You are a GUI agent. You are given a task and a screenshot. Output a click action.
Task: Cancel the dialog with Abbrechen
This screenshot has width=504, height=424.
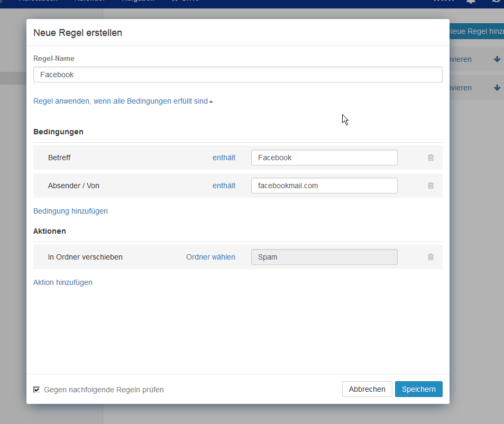tap(367, 389)
